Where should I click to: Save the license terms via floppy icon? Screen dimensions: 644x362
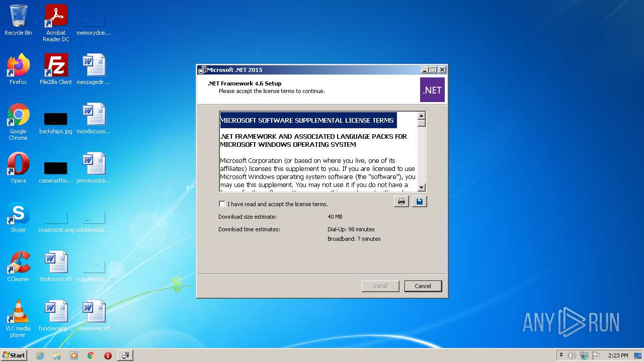(419, 202)
